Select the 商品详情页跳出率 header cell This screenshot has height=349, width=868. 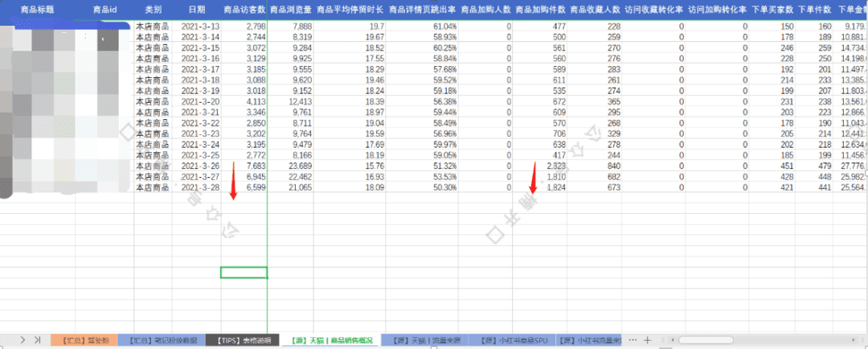tap(422, 10)
